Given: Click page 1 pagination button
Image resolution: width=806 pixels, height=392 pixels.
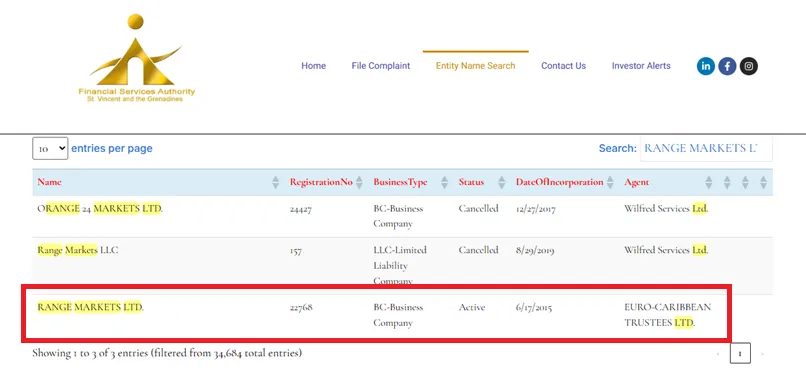Looking at the screenshot, I should coord(740,353).
